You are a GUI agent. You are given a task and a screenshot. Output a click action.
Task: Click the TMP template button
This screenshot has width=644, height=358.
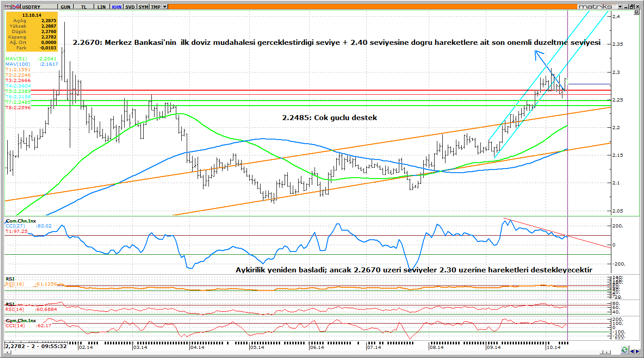[x=155, y=7]
